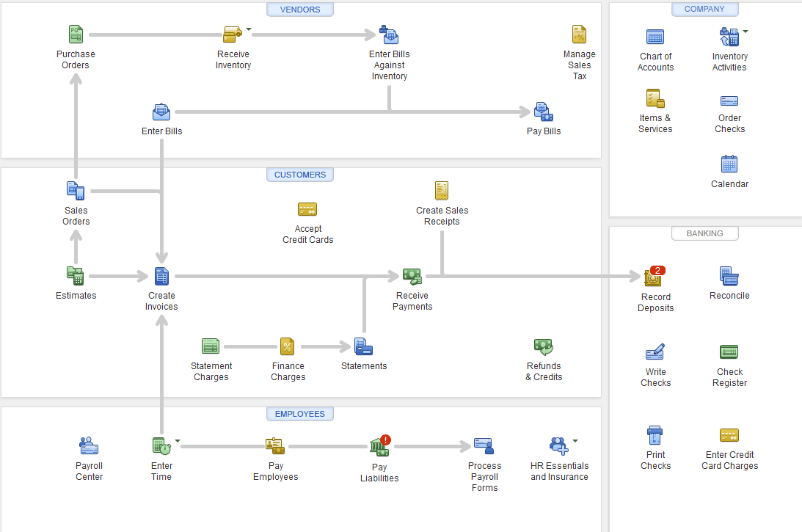Click the Enter Bills icon

coord(161,112)
